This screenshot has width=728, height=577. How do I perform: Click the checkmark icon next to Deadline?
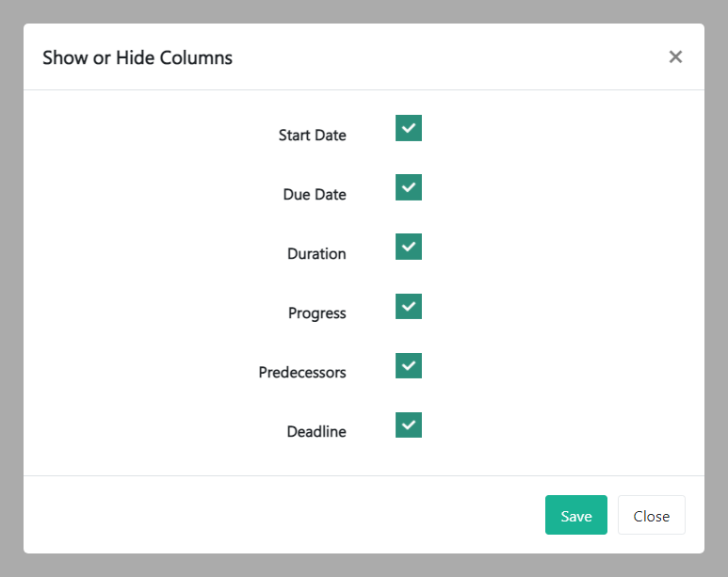point(408,425)
